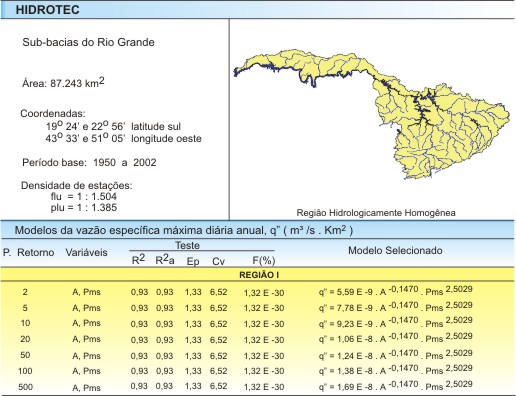Select the return period 2 row
This screenshot has height=396, width=516.
(257, 292)
